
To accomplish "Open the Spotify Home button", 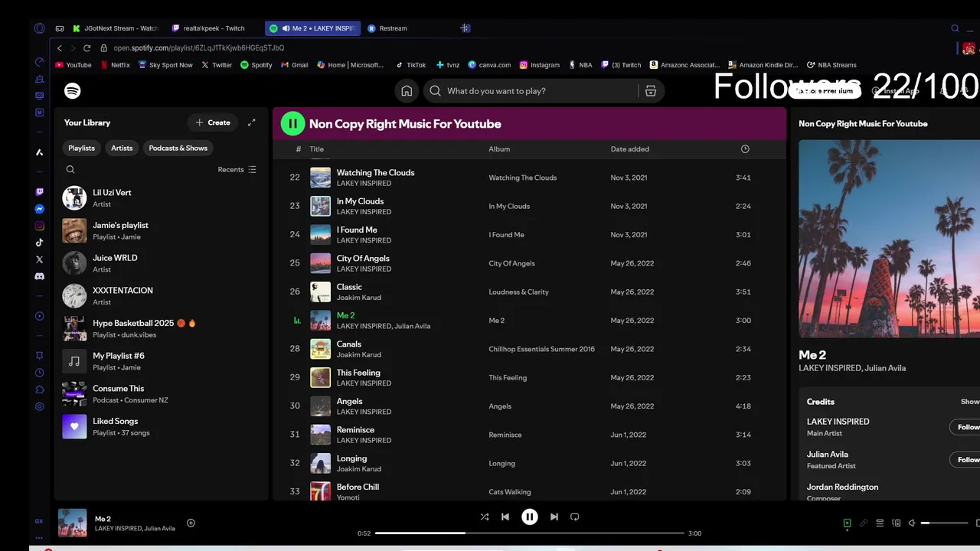I will point(407,91).
